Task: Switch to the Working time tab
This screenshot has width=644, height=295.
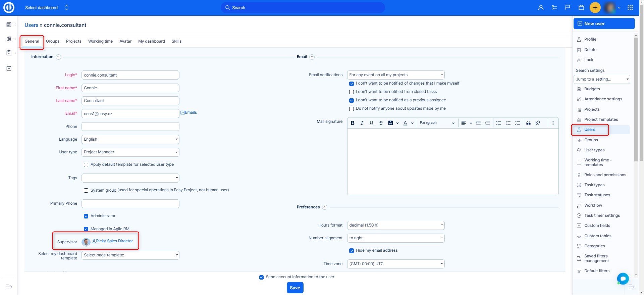Action: coord(100,41)
